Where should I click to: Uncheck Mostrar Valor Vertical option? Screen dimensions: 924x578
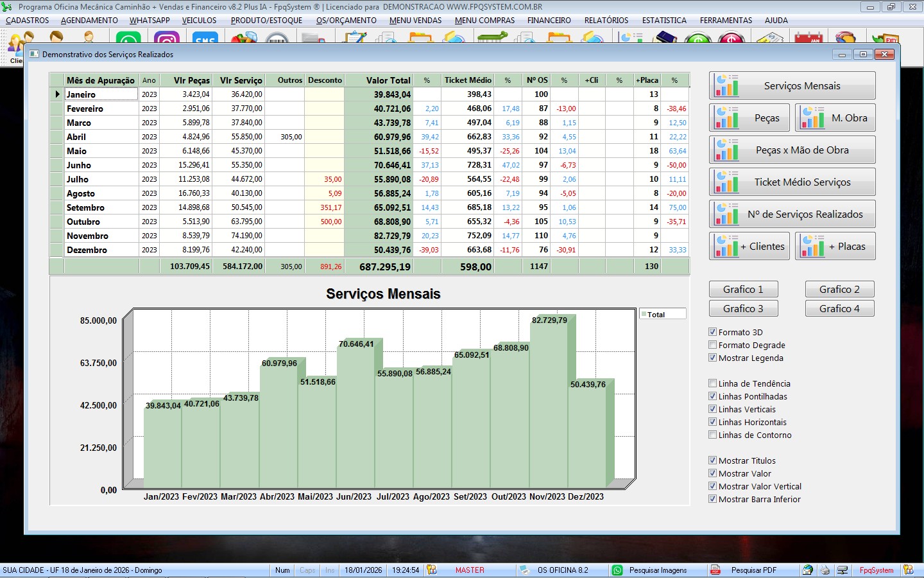[712, 486]
